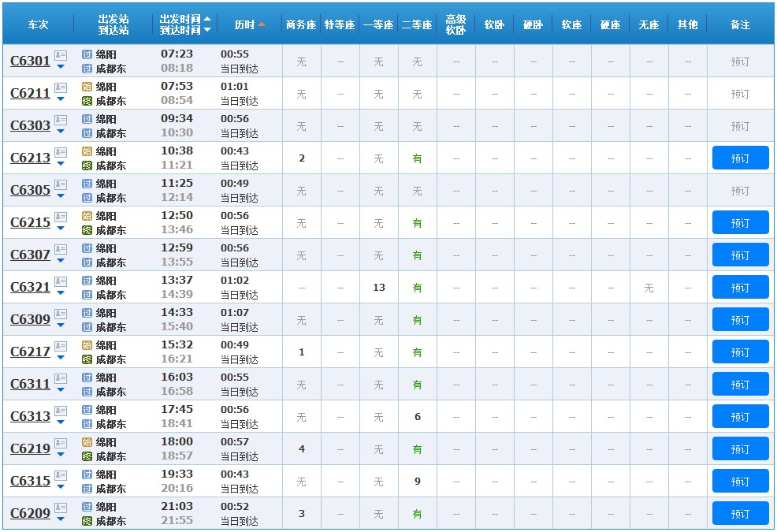Click terminal station icon for C6219 成都东
The height and width of the screenshot is (532, 777).
tap(87, 456)
